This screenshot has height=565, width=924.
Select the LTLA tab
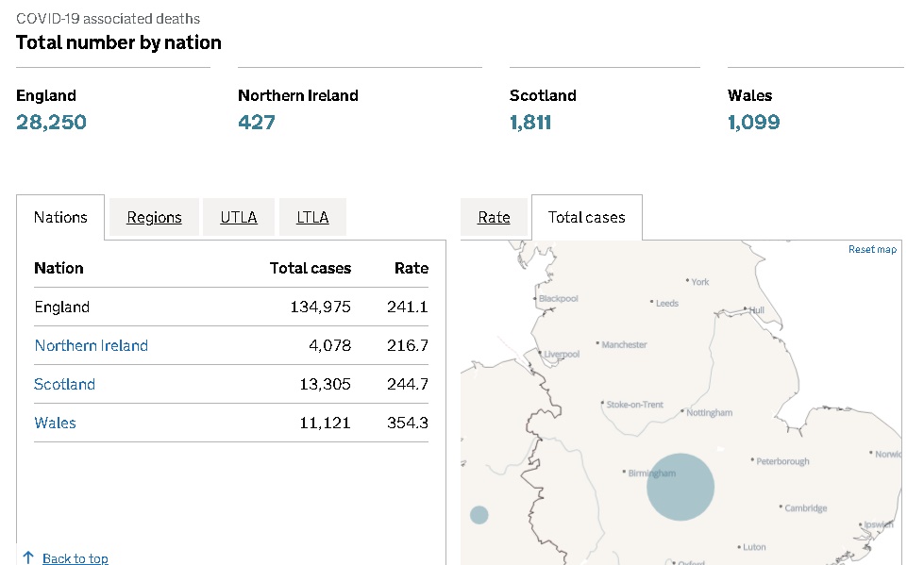312,217
